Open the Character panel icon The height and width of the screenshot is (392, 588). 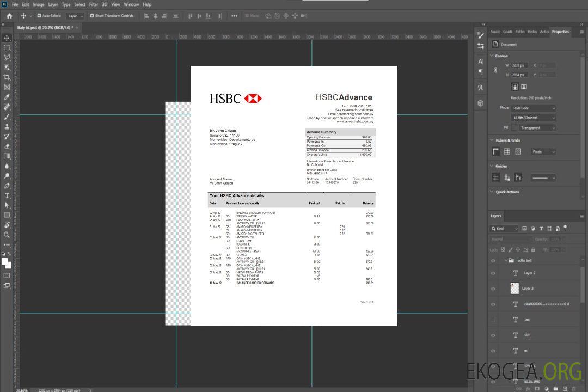click(481, 61)
